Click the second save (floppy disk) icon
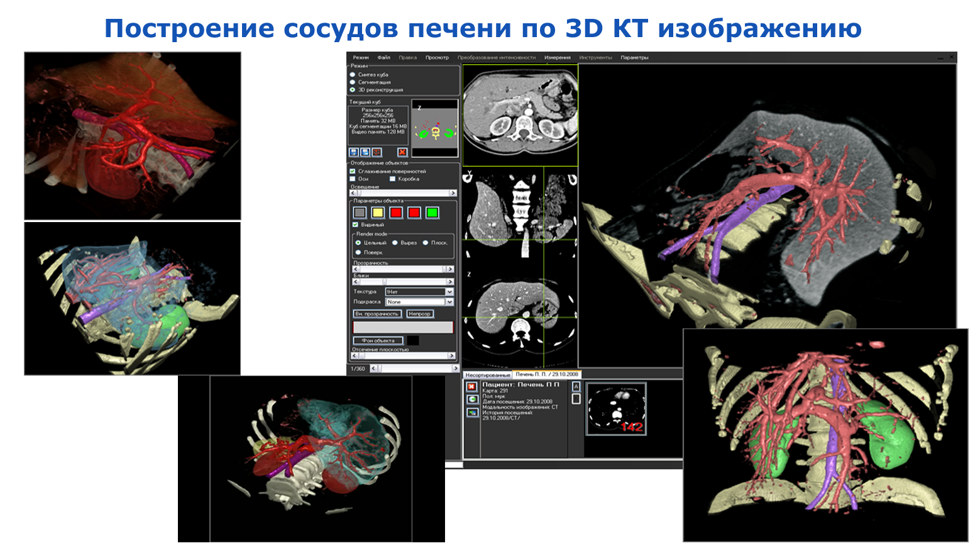980x553 pixels. tap(365, 152)
